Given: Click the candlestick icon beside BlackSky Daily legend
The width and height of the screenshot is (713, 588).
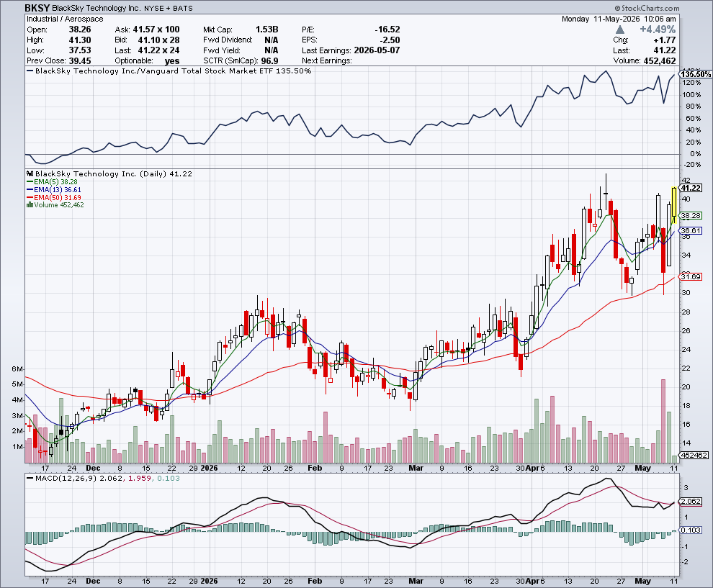Looking at the screenshot, I should tap(30, 173).
